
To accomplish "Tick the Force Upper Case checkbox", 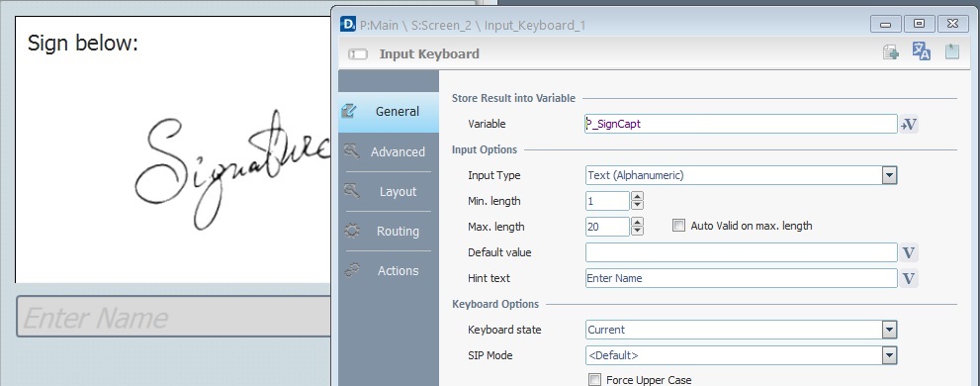I will 595,380.
